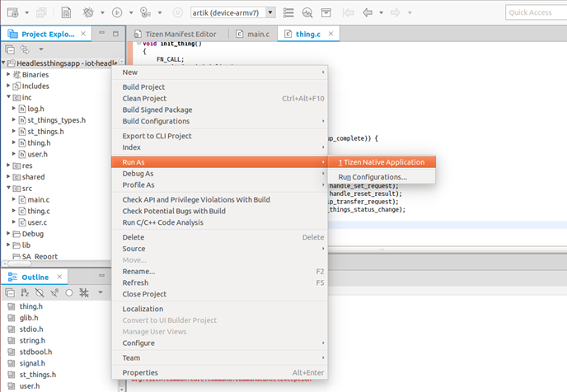
Task: Toggle alphabetical Sort in the Outline toolbar
Action: coord(25,292)
